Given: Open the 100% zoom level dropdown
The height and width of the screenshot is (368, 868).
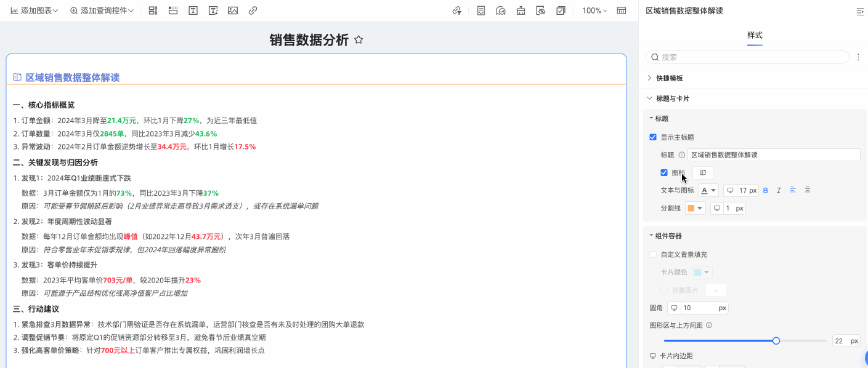Looking at the screenshot, I should (x=594, y=10).
